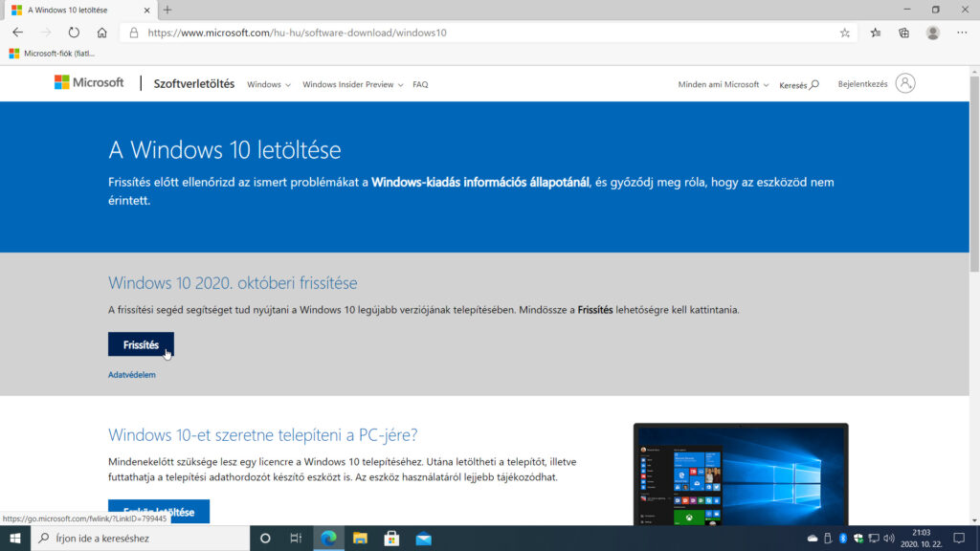View site security lock info

(134, 33)
